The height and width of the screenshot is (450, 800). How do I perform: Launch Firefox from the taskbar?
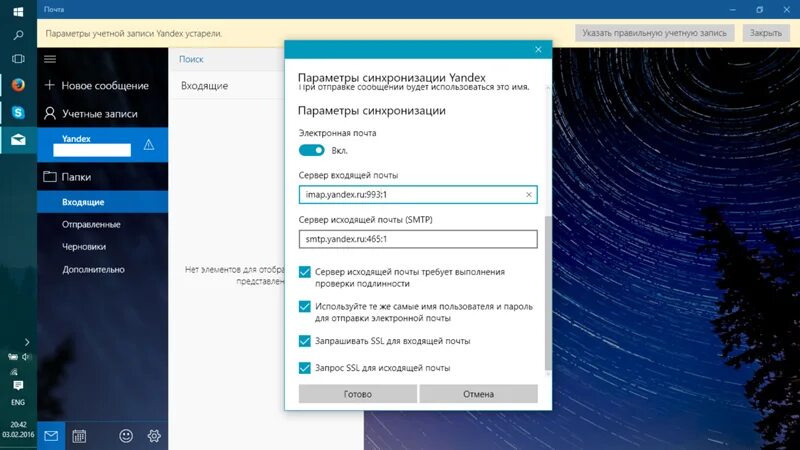click(18, 85)
